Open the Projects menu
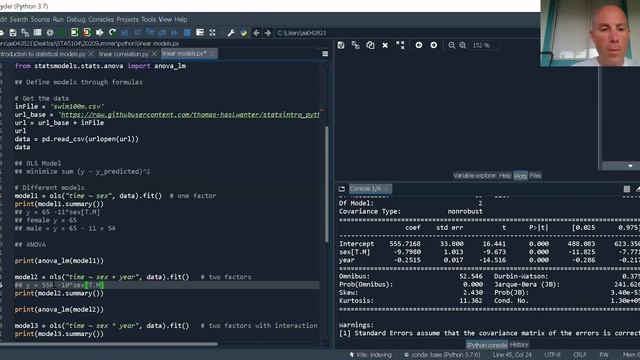The width and height of the screenshot is (640, 360). click(x=127, y=19)
